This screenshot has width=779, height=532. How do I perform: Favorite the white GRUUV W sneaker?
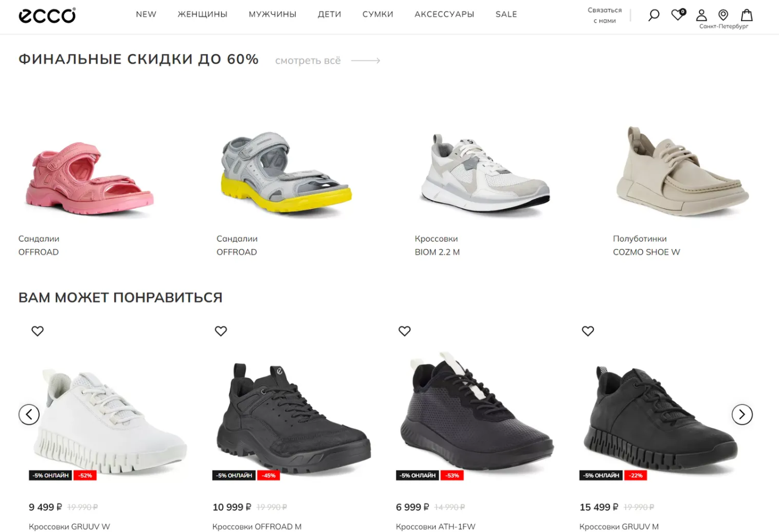pyautogui.click(x=37, y=331)
